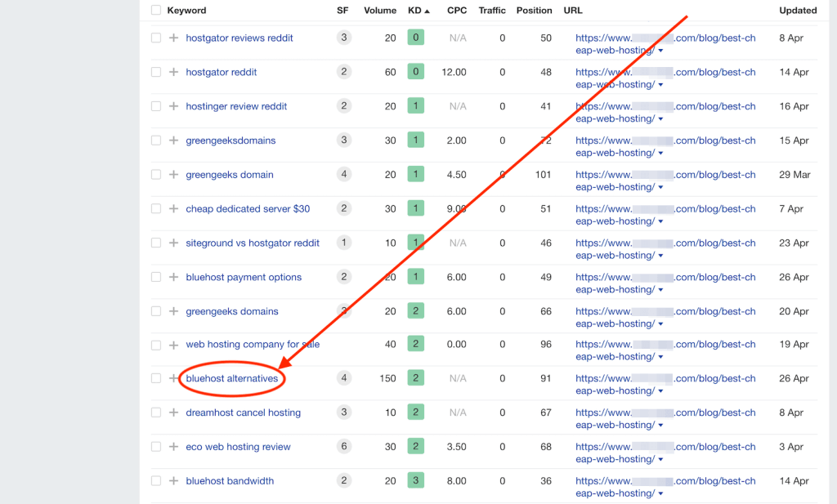The image size is (837, 504).
Task: Open SERP features badge for eco web hosting review
Action: coord(344,446)
